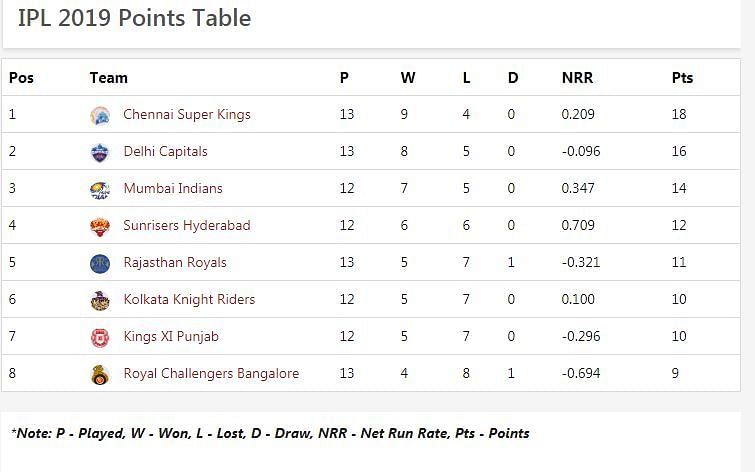Click the Rajasthan Royals logo icon
This screenshot has height=472, width=755.
(x=99, y=263)
